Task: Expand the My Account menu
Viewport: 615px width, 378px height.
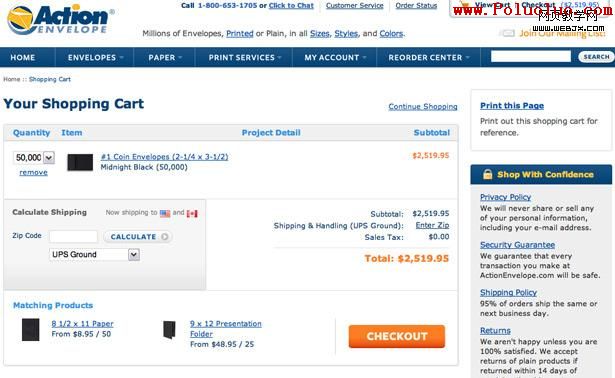Action: click(335, 57)
